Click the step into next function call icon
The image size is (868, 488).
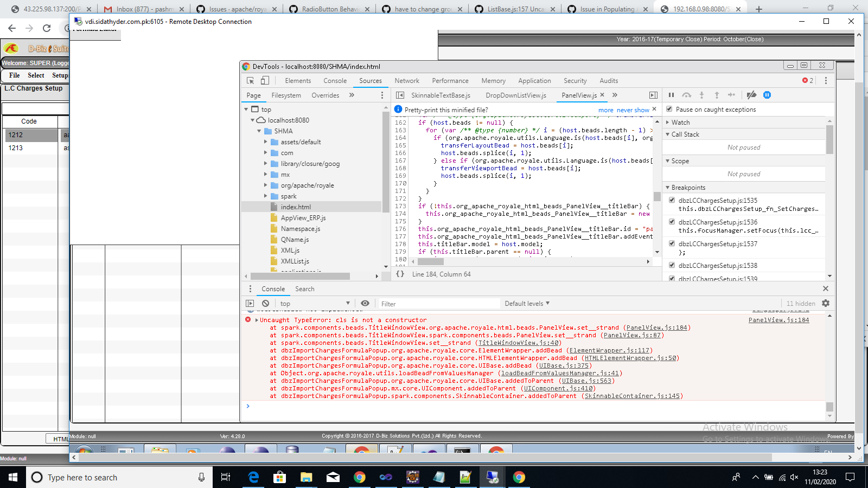(x=702, y=95)
